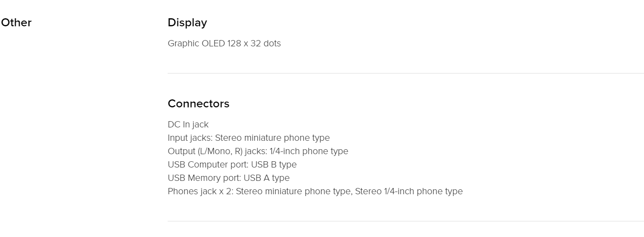The width and height of the screenshot is (644, 237).
Task: Click the DC In jack line
Action: click(188, 124)
